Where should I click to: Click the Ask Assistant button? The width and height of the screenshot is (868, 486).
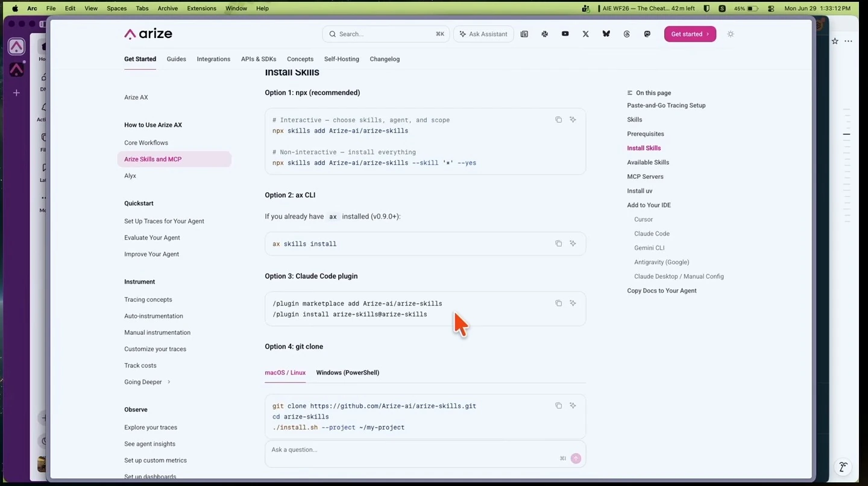[483, 34]
